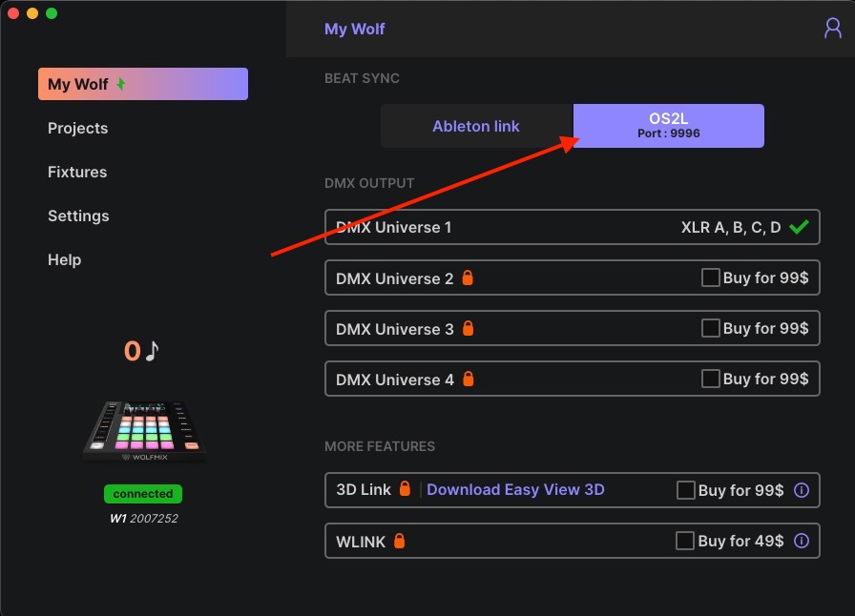Click the DMX OUTPUT section heading
855x616 pixels.
[369, 183]
